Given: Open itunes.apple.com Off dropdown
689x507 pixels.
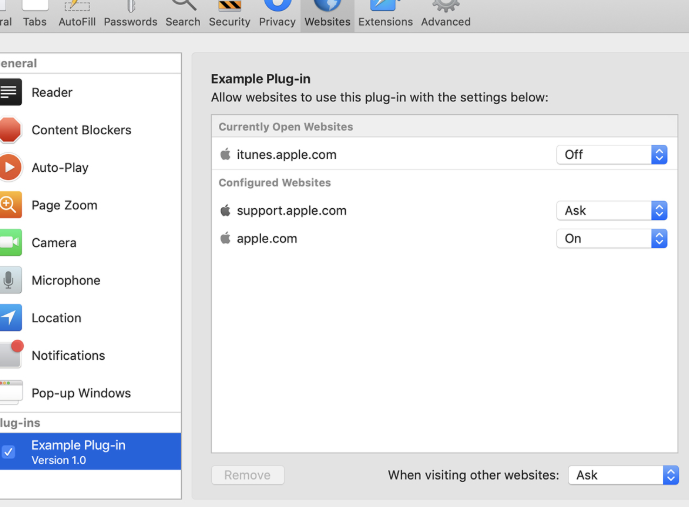Looking at the screenshot, I should (x=611, y=155).
